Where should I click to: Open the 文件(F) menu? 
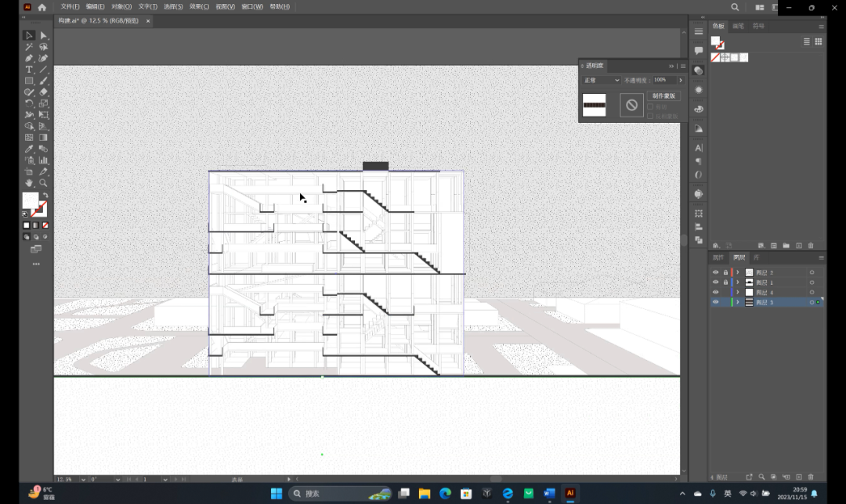point(70,6)
